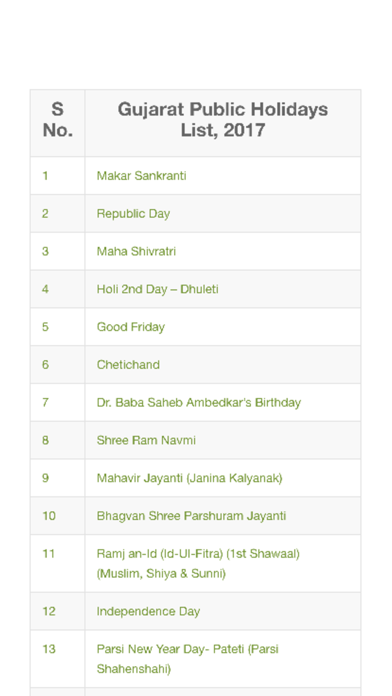Select the Republic Day row text
The image size is (392, 696).
coord(133,214)
